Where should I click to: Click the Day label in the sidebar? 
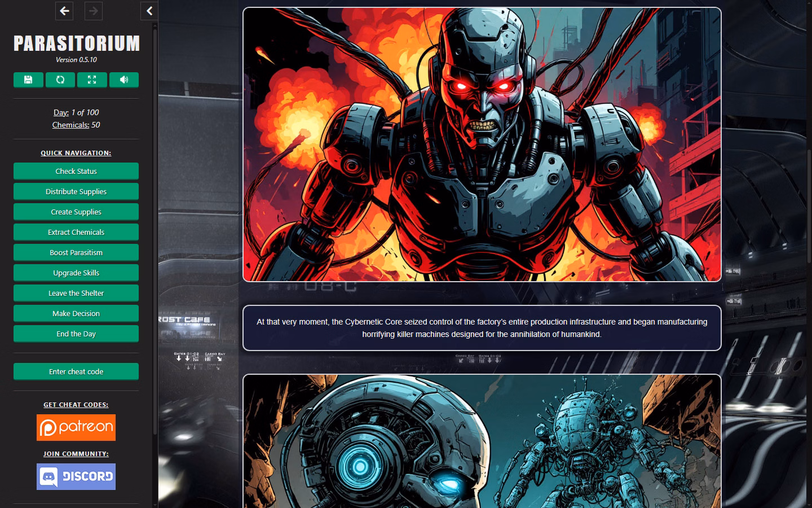coord(61,112)
